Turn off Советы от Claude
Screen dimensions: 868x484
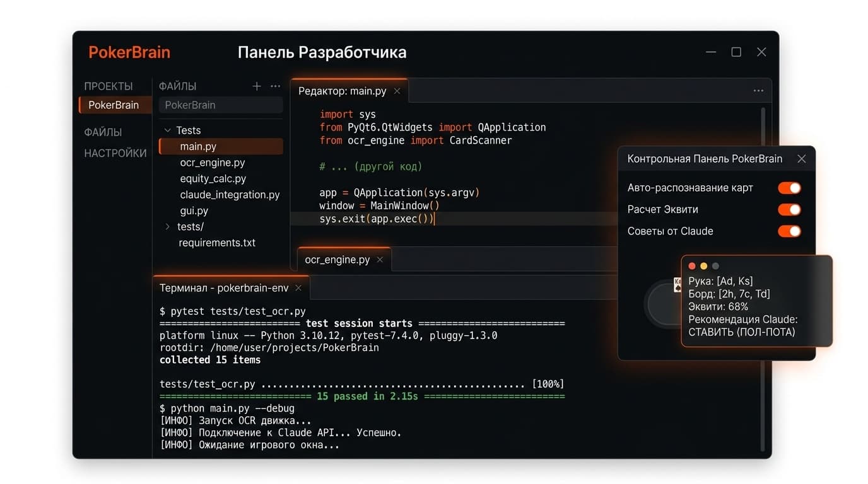point(789,231)
